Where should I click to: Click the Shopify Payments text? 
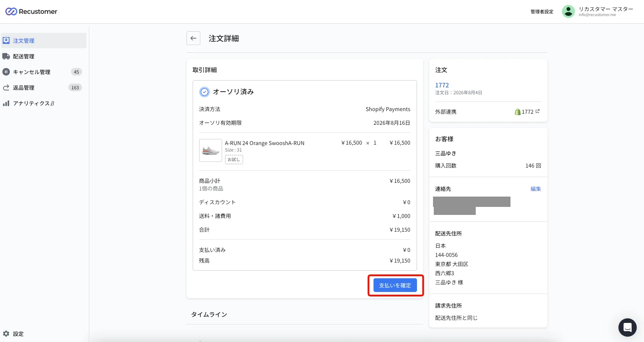click(388, 109)
